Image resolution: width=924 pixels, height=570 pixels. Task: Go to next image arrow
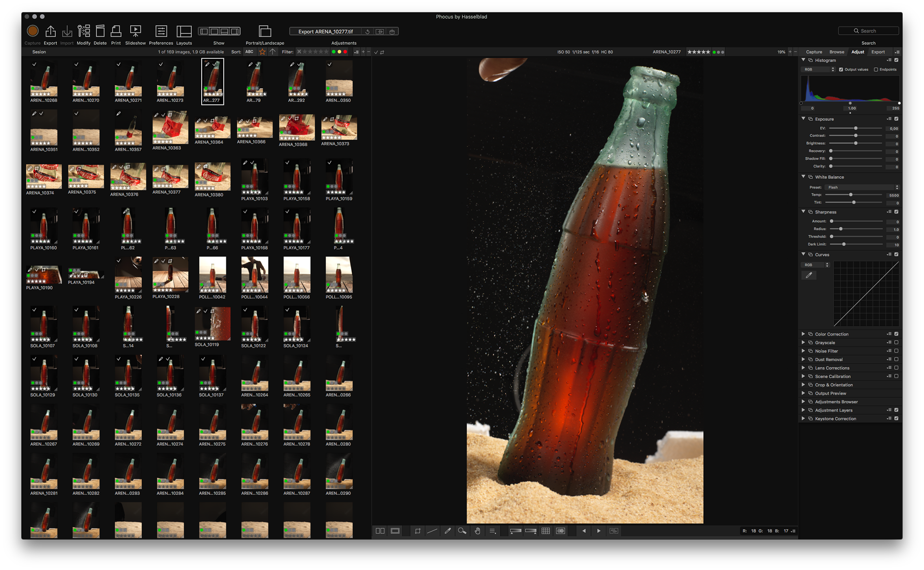point(599,531)
